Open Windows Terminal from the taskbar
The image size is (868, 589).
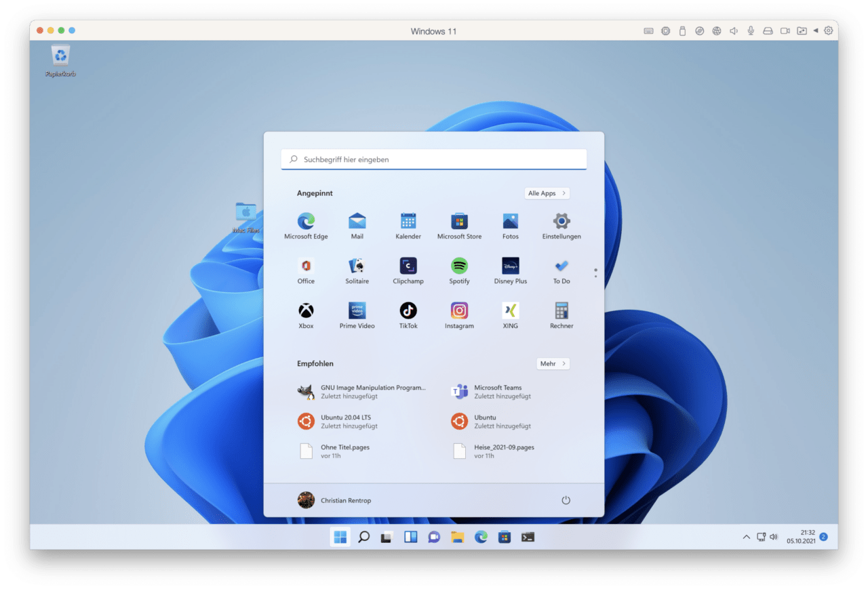[528, 537]
